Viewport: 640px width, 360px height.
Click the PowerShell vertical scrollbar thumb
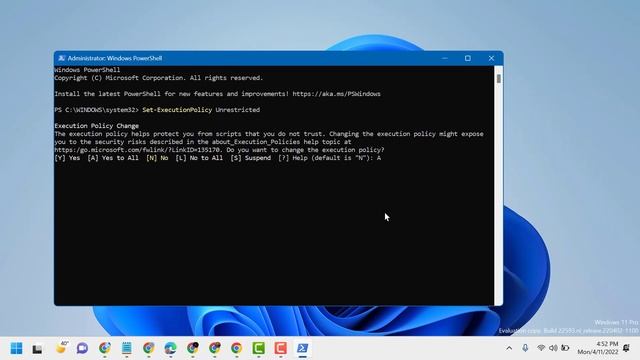coord(498,79)
